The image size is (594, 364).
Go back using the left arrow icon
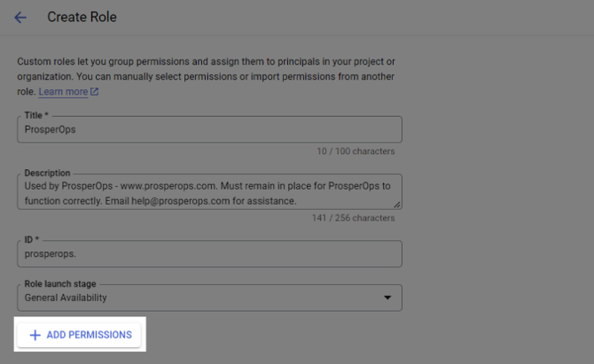pos(20,18)
